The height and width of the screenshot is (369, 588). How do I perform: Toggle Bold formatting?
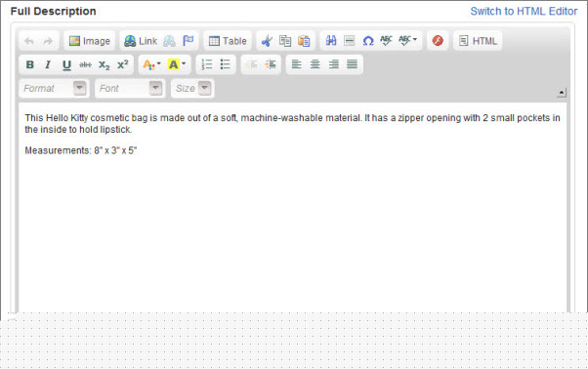[29, 64]
